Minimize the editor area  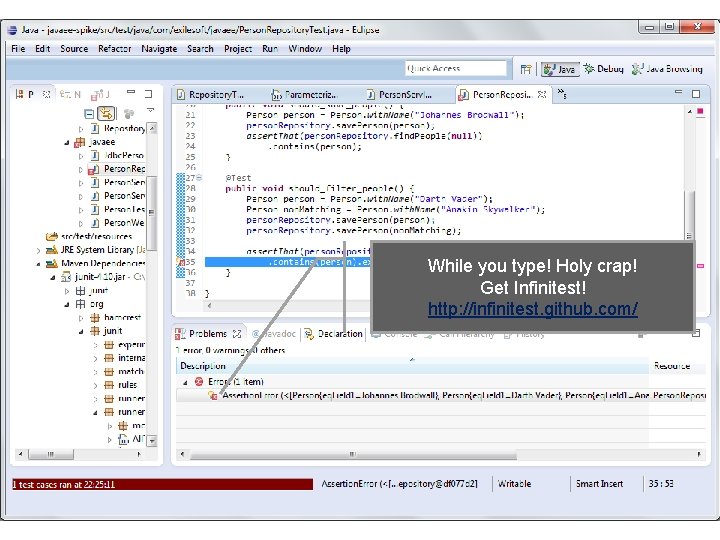tap(678, 92)
